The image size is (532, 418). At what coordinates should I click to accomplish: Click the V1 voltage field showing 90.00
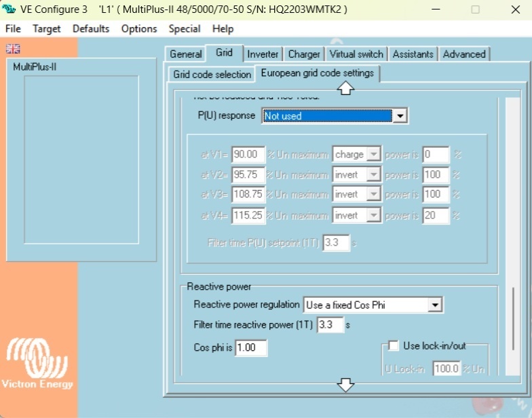click(248, 155)
